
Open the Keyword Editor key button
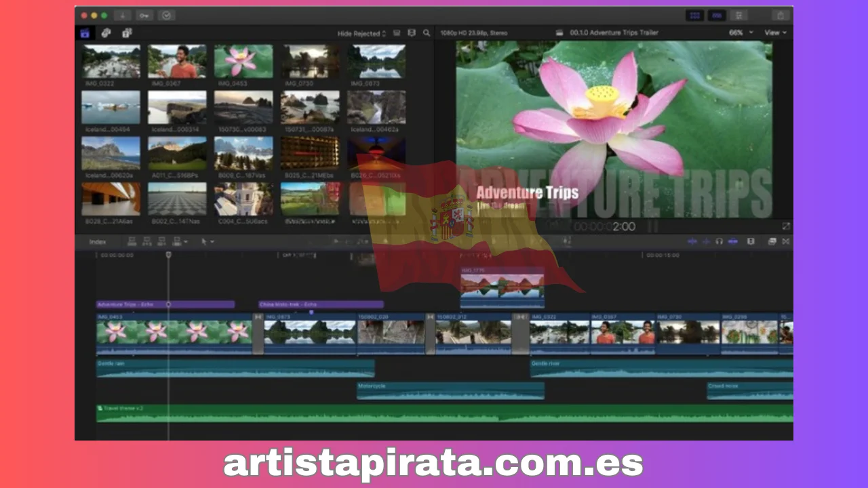point(144,15)
